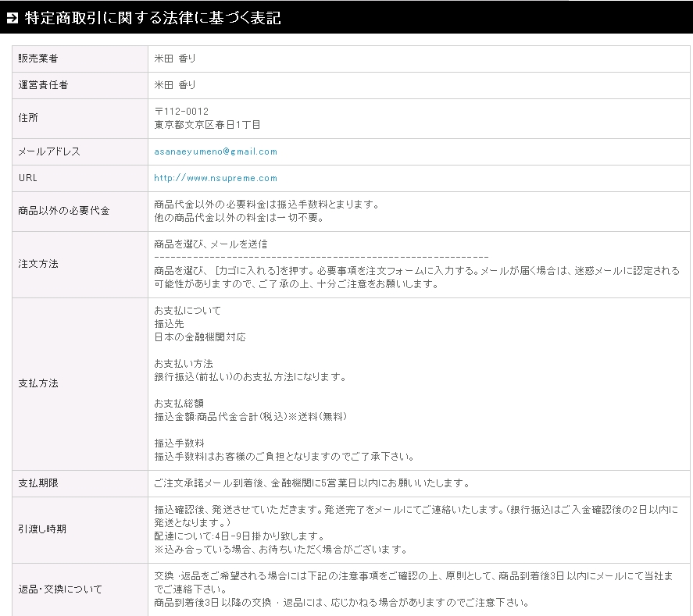Screen dimensions: 693x616
Task: Click the 特定商取引に関する法律に基づく表記 heading
Action: [x=153, y=18]
